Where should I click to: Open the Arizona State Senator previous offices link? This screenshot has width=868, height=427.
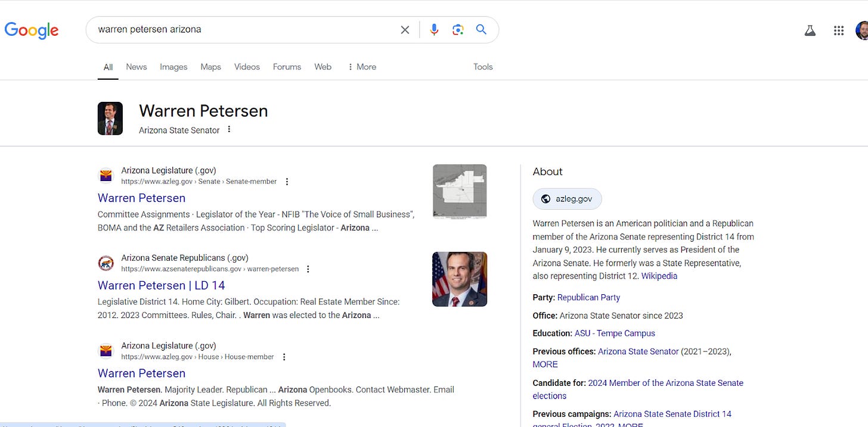pyautogui.click(x=638, y=351)
